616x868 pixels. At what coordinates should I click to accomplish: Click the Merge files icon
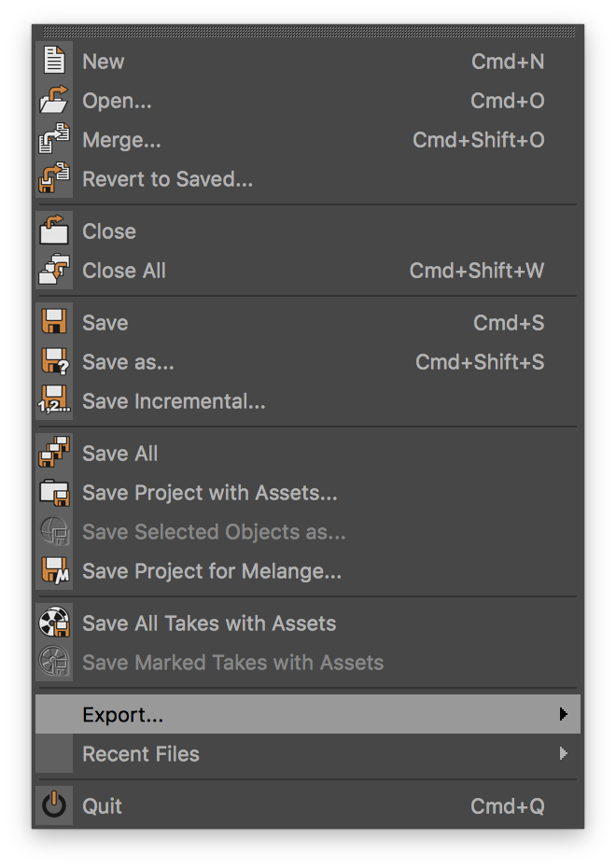(x=54, y=140)
